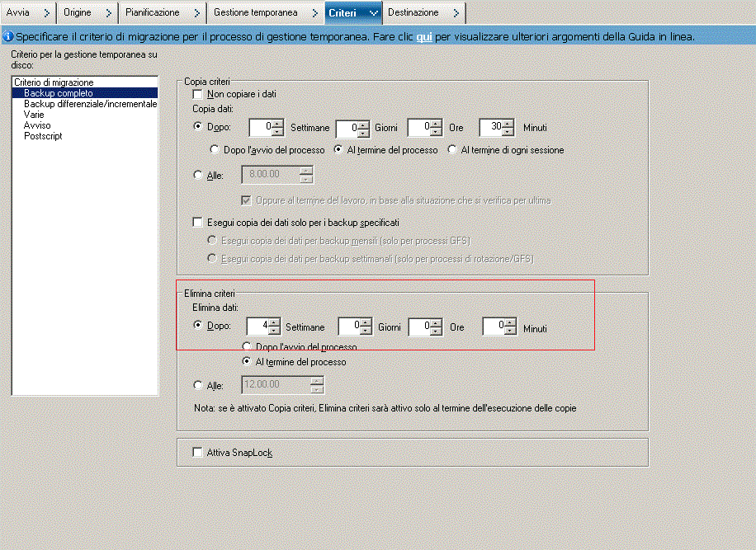Select Al termine del processo in Elimina criteri
The image size is (756, 550).
click(246, 361)
